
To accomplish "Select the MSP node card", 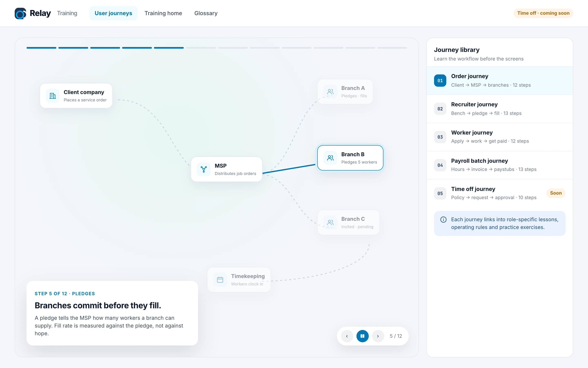I will (226, 169).
